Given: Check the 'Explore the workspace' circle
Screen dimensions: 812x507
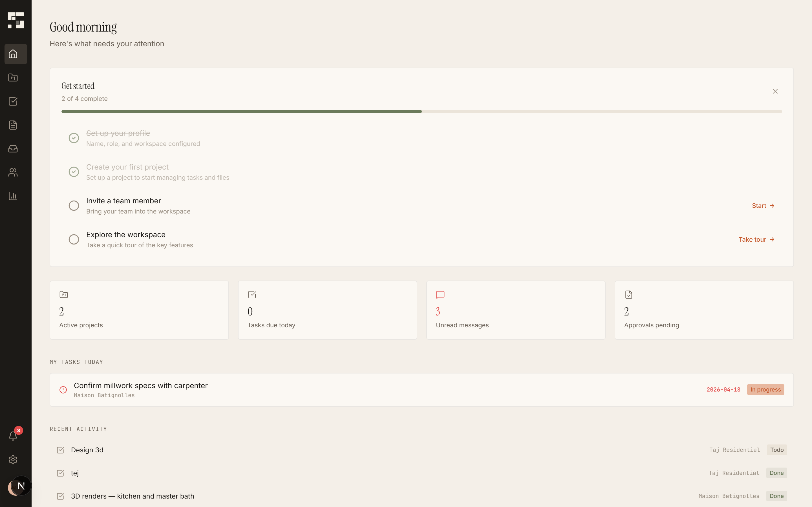Looking at the screenshot, I should (x=74, y=239).
